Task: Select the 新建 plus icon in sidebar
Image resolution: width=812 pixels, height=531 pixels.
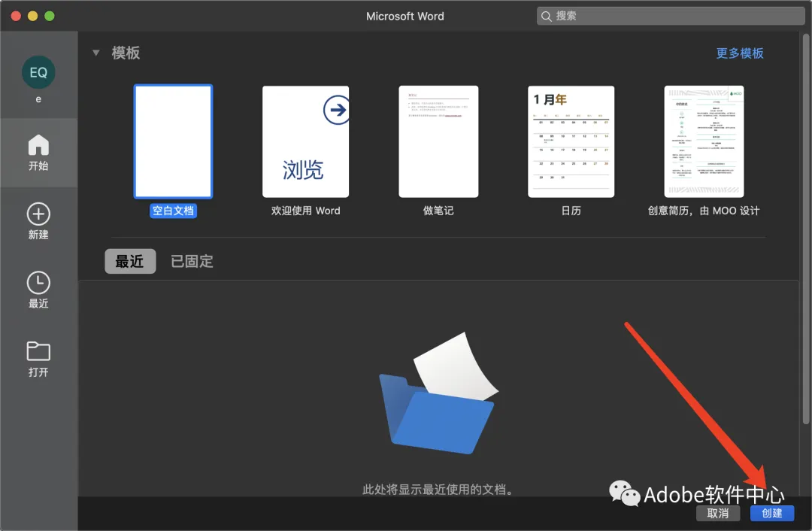Action: [x=38, y=214]
